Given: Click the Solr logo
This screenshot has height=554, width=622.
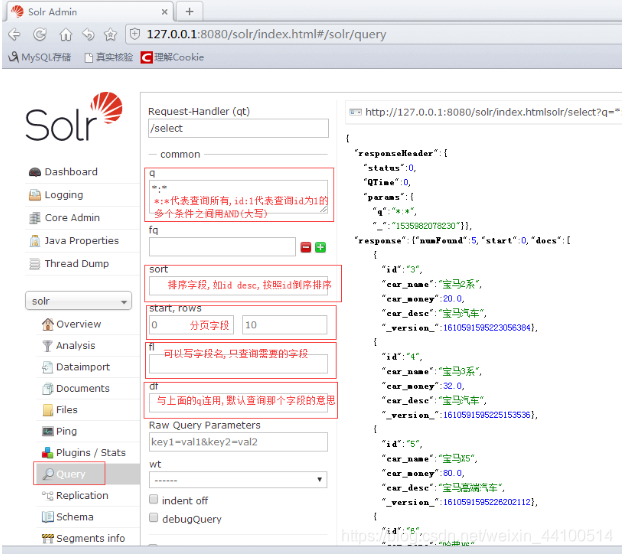Looking at the screenshot, I should click(74, 117).
